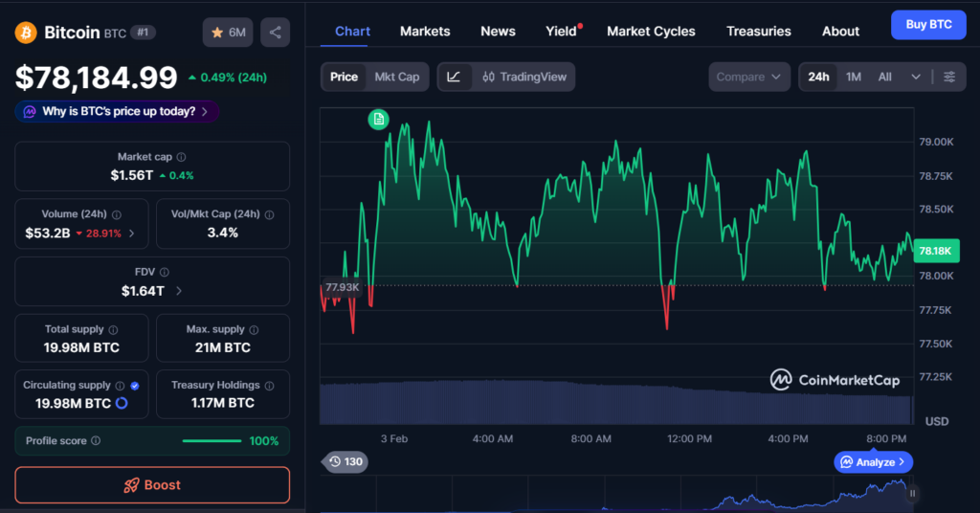Screen dimensions: 980x513
Task: Open chart settings sliders icon
Action: pos(948,77)
